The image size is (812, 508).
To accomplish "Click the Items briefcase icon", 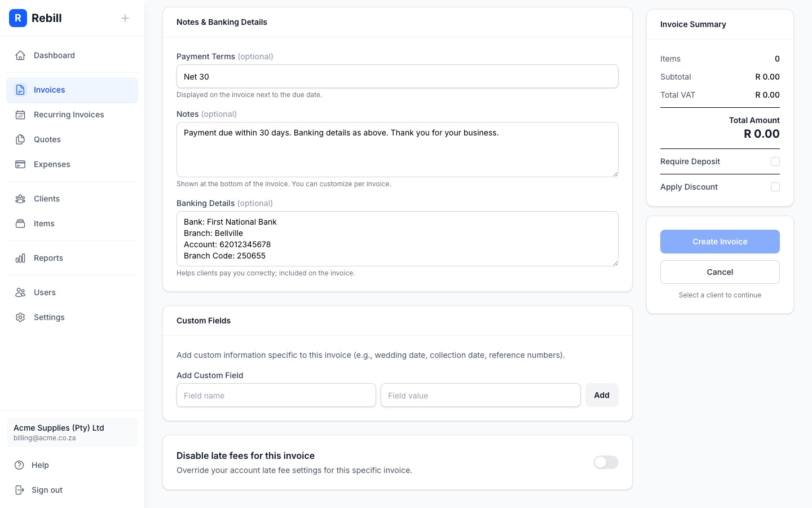I will click(x=20, y=224).
